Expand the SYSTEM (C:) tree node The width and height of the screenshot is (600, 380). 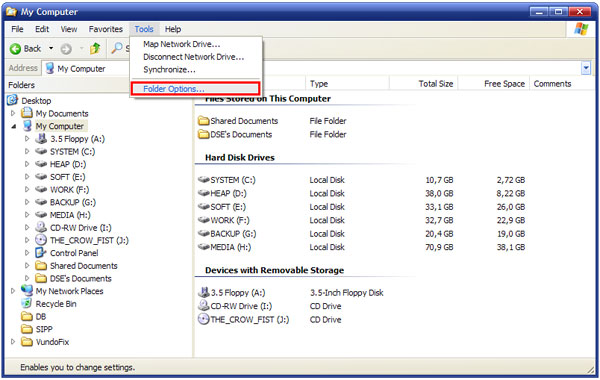click(x=27, y=151)
